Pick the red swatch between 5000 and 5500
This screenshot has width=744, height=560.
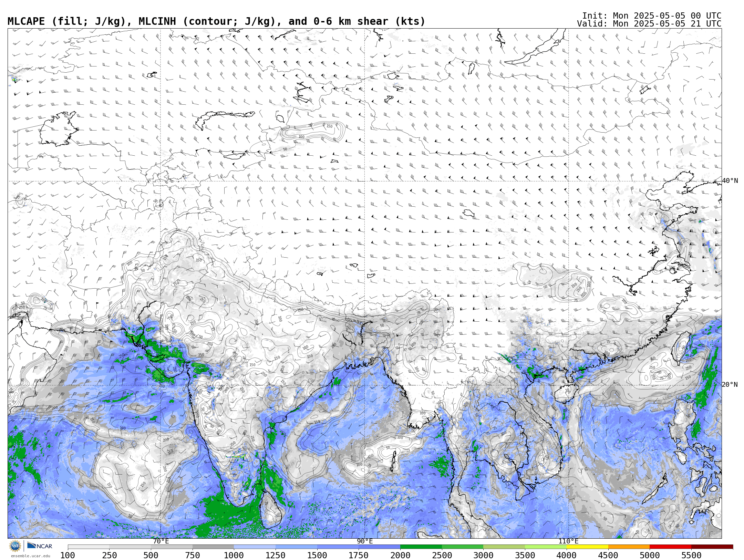(670, 547)
